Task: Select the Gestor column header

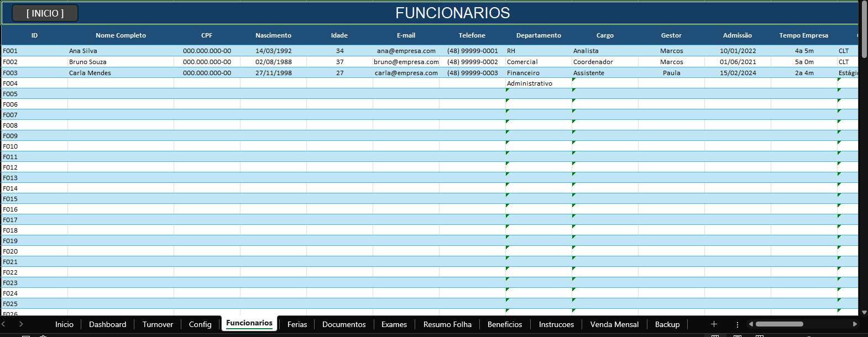Action: [x=671, y=35]
